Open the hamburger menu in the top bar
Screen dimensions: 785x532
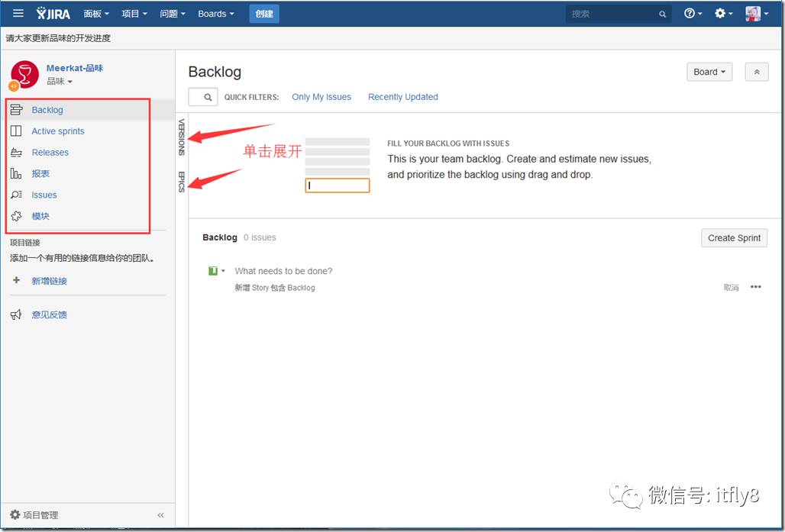click(18, 13)
